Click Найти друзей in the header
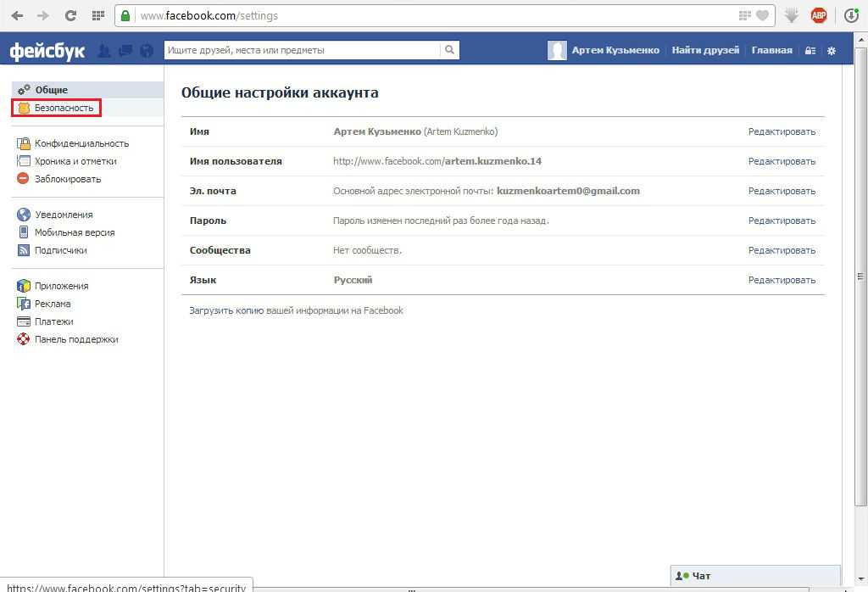This screenshot has width=868, height=592. pos(705,50)
